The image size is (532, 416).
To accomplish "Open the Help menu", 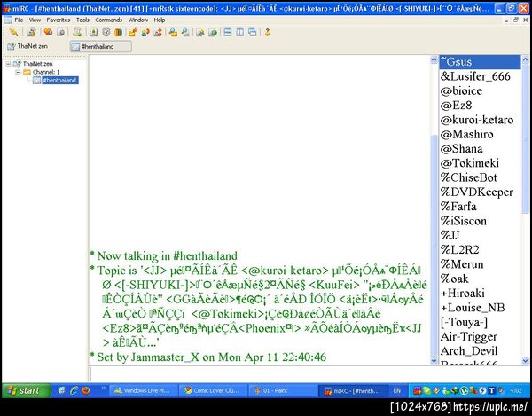I will tap(160, 20).
